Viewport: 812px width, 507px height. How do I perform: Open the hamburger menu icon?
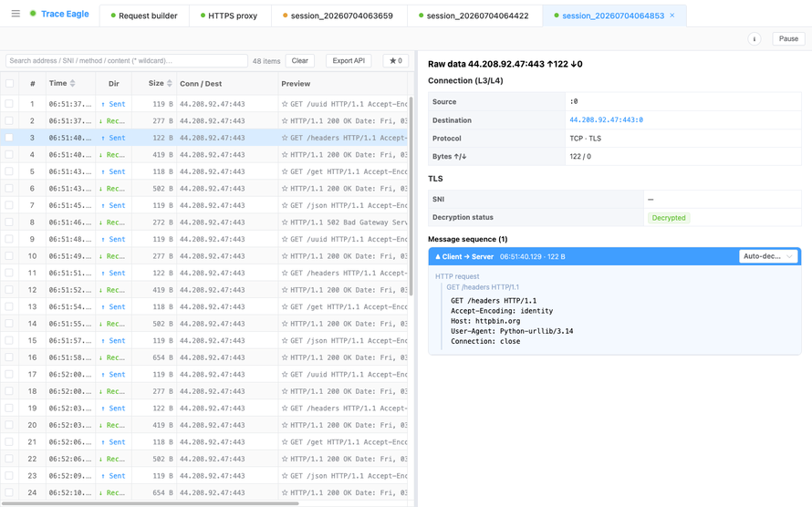pos(16,14)
